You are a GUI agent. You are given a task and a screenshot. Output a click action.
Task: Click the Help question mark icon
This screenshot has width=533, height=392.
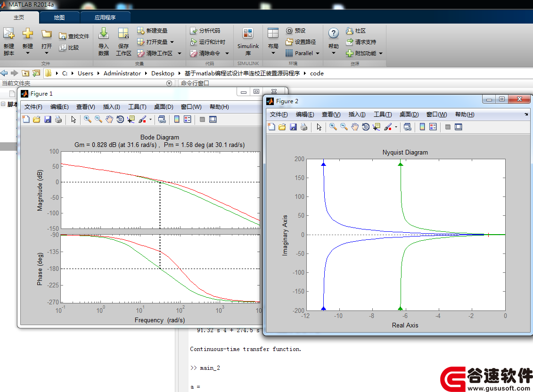334,33
